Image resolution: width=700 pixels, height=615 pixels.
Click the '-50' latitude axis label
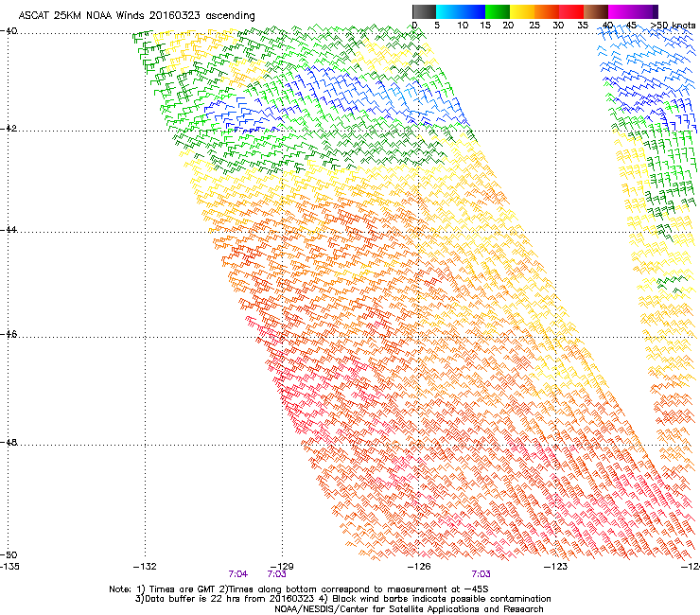coord(9,554)
